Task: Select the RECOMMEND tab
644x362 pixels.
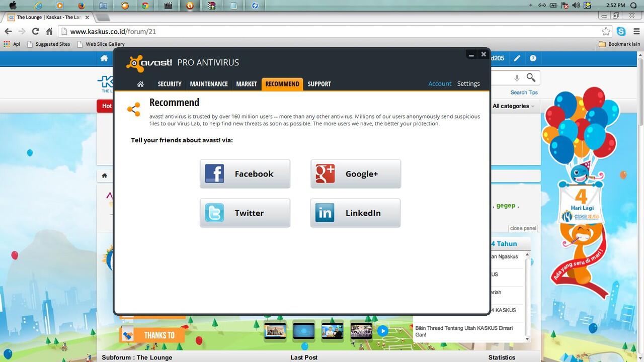Action: [x=282, y=84]
